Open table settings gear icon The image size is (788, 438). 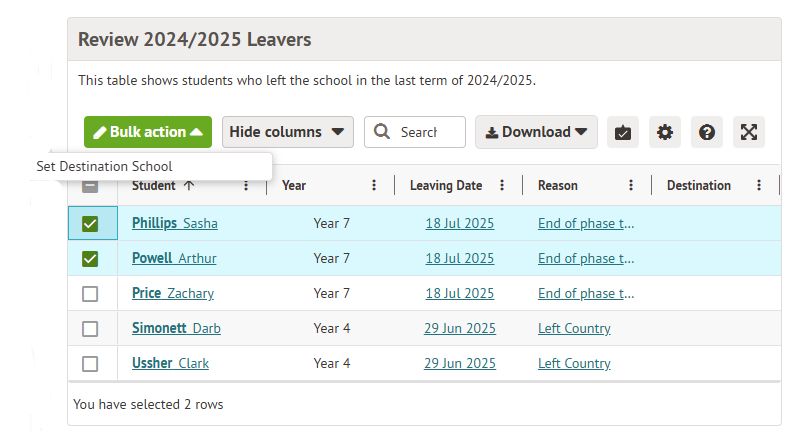click(x=665, y=132)
